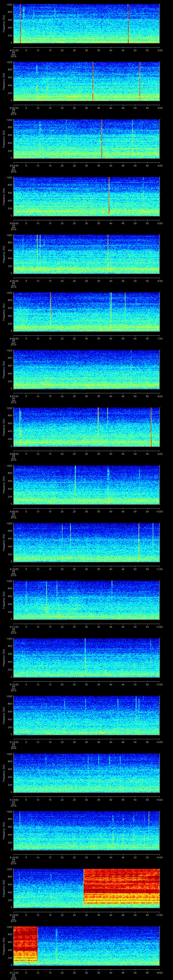Pick the spectrogram panel starting at 9:14:00

86,773
